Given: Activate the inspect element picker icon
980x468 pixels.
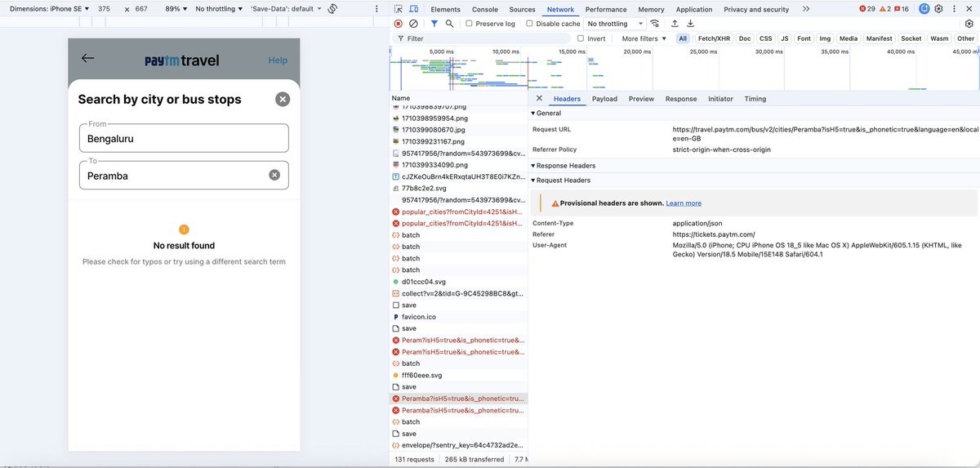Looking at the screenshot, I should [x=399, y=9].
